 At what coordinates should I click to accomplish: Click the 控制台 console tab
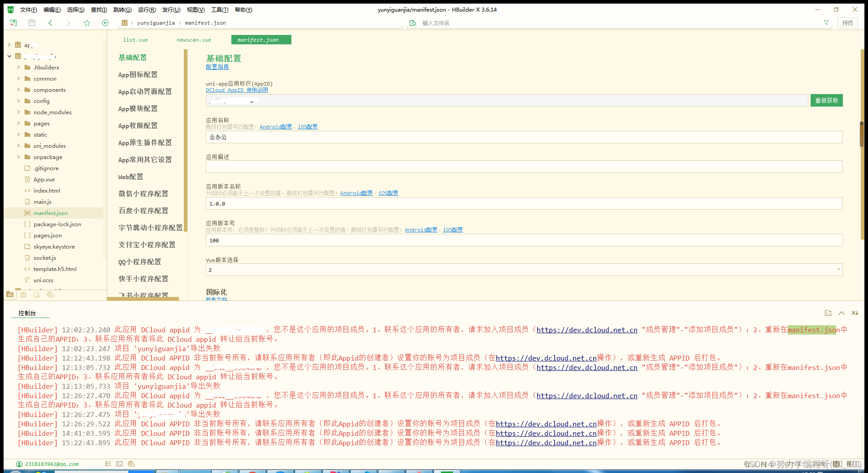[27, 313]
